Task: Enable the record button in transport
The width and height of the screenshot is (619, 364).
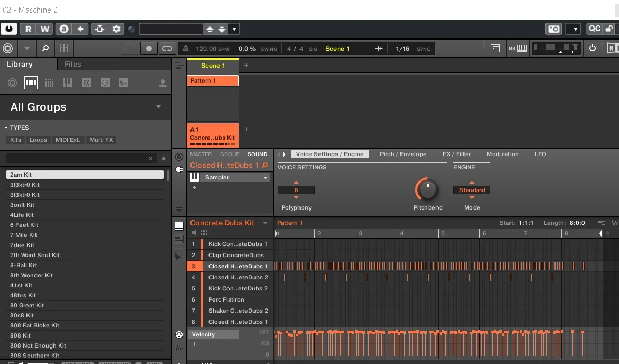Action: pos(149,48)
